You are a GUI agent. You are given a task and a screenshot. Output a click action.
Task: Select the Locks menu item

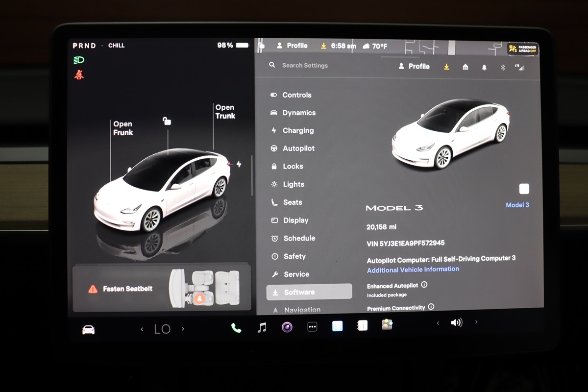pos(287,167)
